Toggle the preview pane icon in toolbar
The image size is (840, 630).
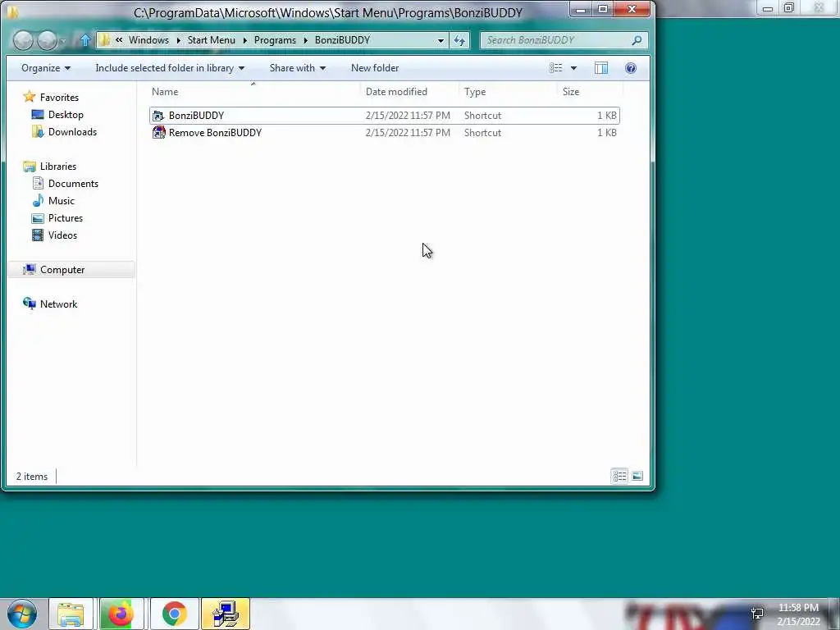[x=601, y=68]
